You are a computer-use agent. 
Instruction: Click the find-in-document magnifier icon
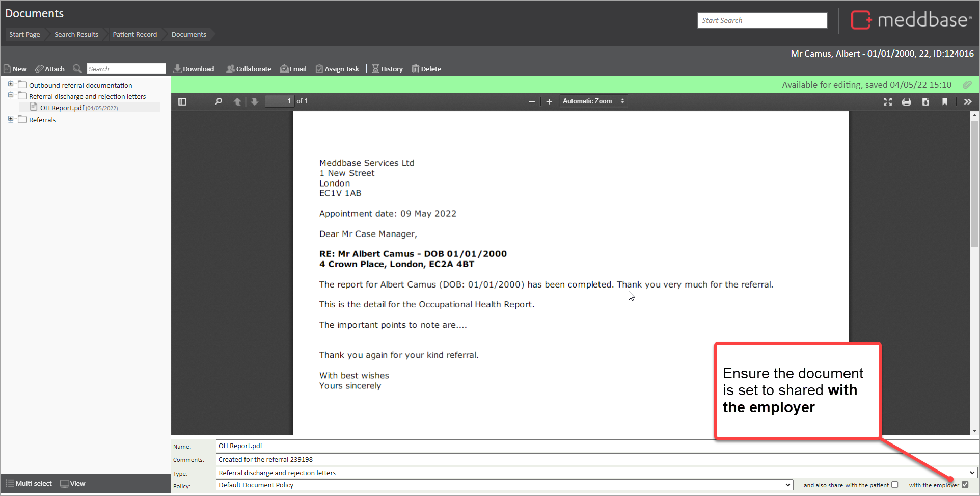coord(219,101)
